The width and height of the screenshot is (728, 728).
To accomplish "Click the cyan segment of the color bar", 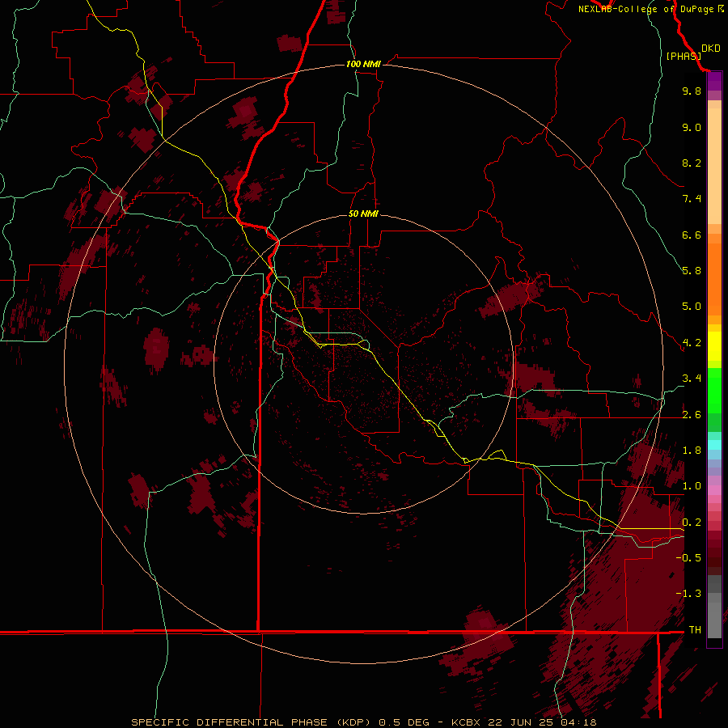I will click(714, 445).
